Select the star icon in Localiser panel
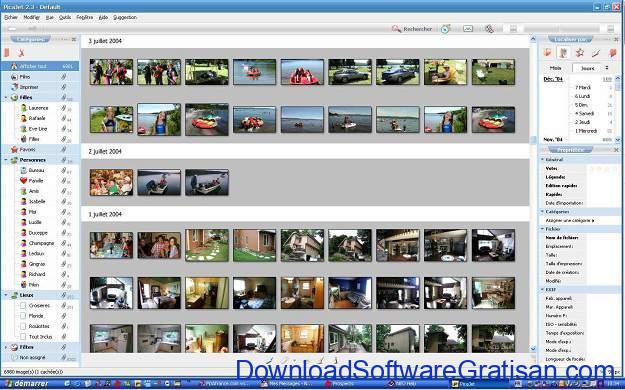The height and width of the screenshot is (390, 625). pyautogui.click(x=580, y=52)
